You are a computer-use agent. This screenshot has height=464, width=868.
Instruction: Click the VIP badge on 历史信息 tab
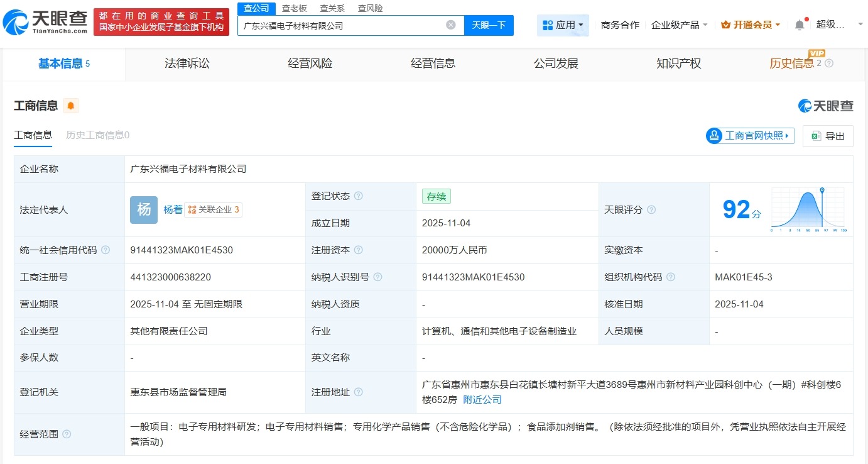[x=816, y=55]
